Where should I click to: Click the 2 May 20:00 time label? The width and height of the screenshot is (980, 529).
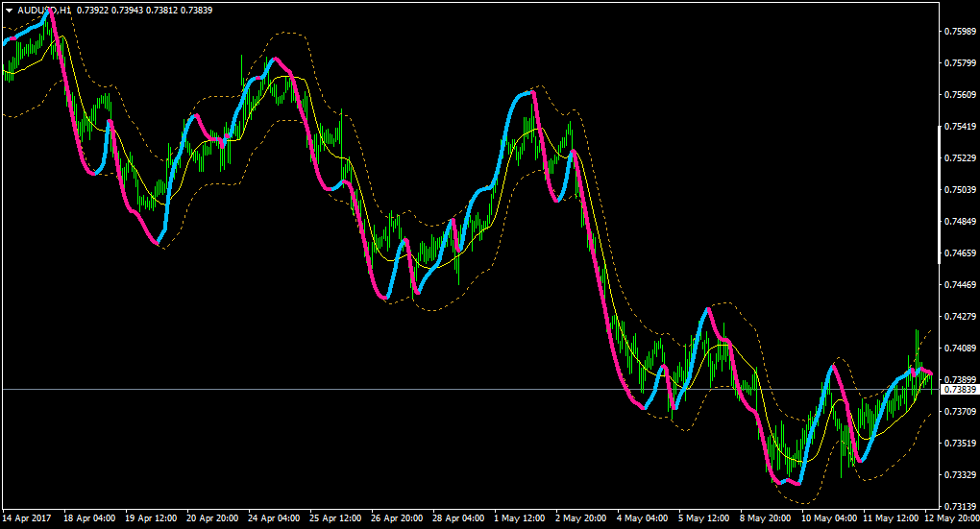tap(580, 518)
